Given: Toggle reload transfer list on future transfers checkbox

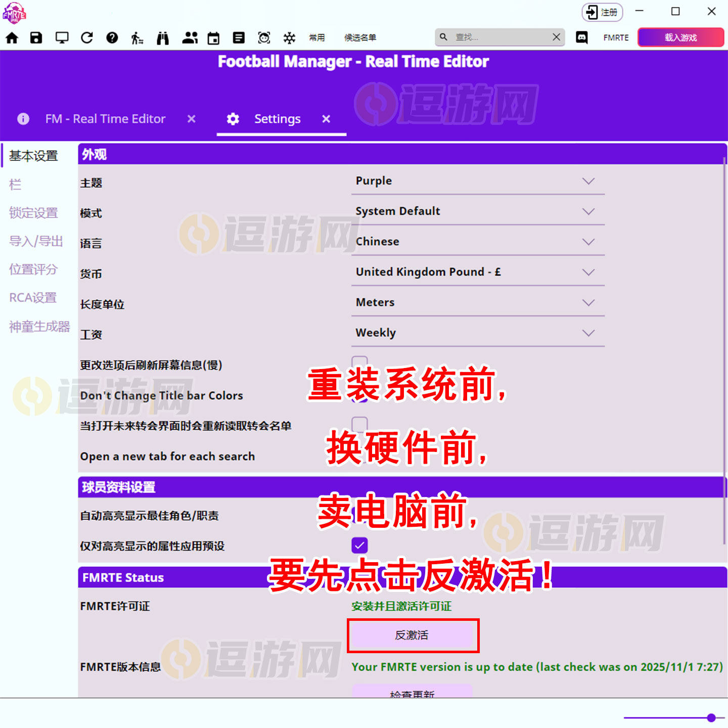Looking at the screenshot, I should [359, 424].
